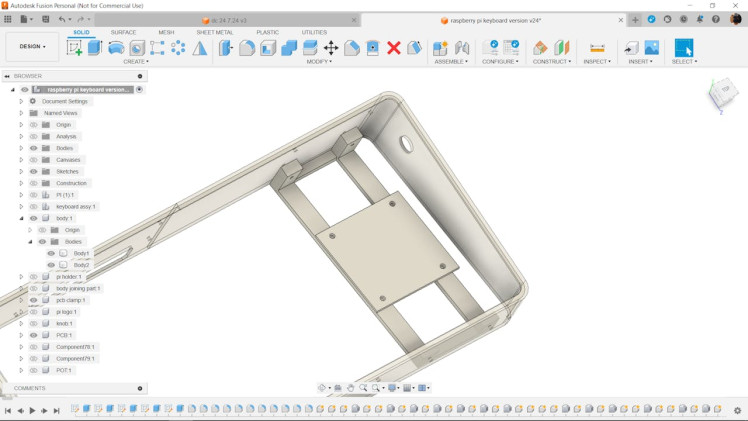The height and width of the screenshot is (421, 748).
Task: Select the Measure tool
Action: pos(597,48)
